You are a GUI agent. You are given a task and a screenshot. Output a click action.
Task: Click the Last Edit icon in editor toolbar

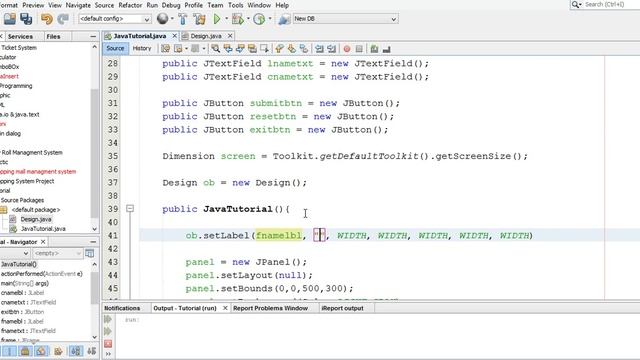[165, 49]
